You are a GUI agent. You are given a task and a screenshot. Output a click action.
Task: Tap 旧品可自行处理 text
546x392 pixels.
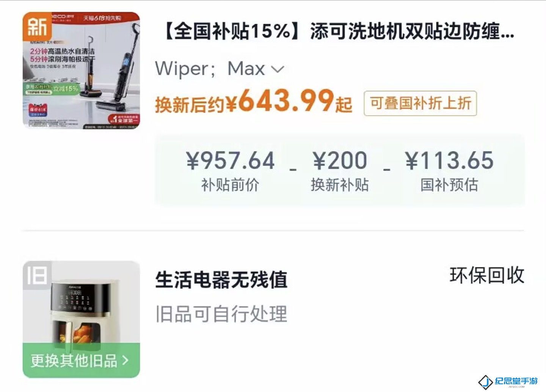pos(221,314)
